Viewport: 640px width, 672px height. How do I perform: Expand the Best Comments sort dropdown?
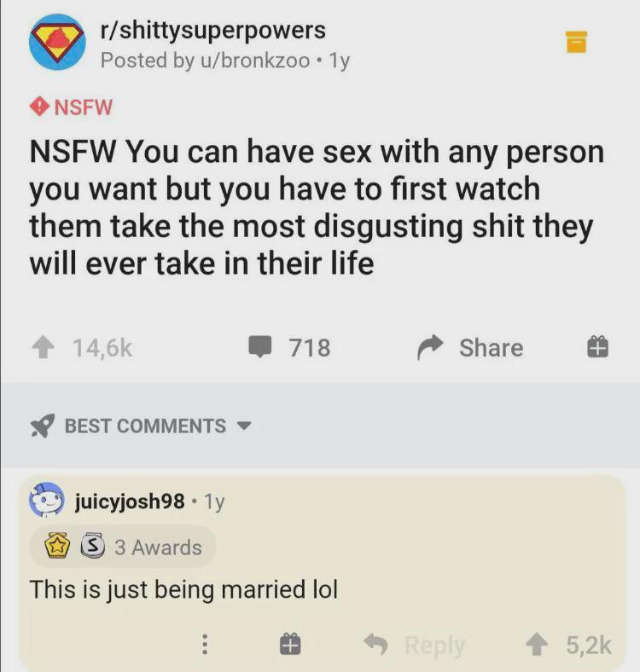(244, 426)
